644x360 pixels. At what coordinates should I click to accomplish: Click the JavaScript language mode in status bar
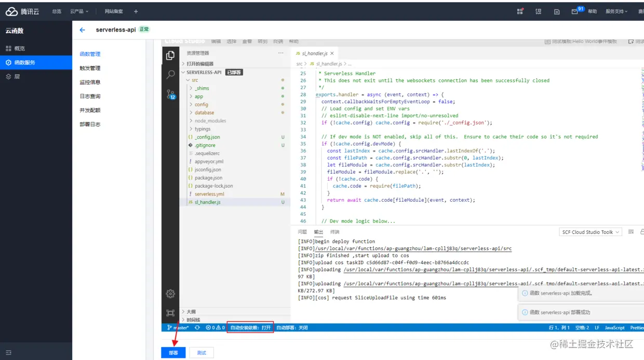[x=614, y=328]
